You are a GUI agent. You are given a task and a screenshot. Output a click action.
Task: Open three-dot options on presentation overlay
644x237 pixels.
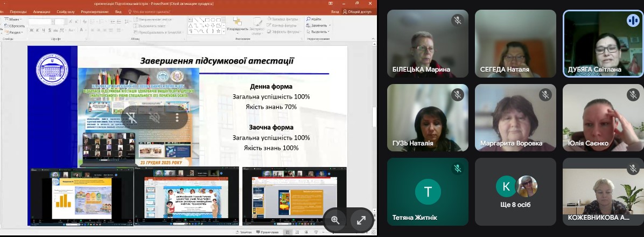click(x=177, y=117)
